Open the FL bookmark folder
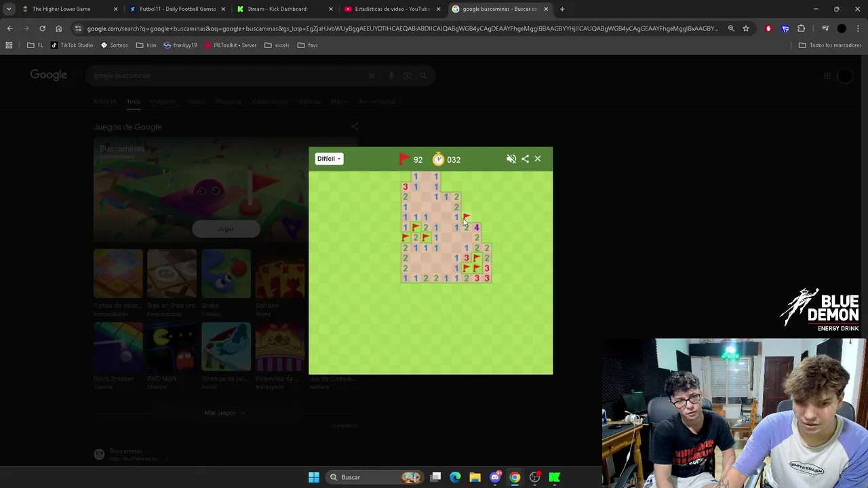The height and width of the screenshot is (488, 868). [x=35, y=45]
